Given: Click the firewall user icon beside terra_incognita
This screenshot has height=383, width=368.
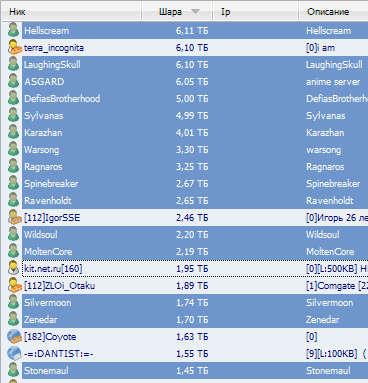Looking at the screenshot, I should pyautogui.click(x=14, y=47).
